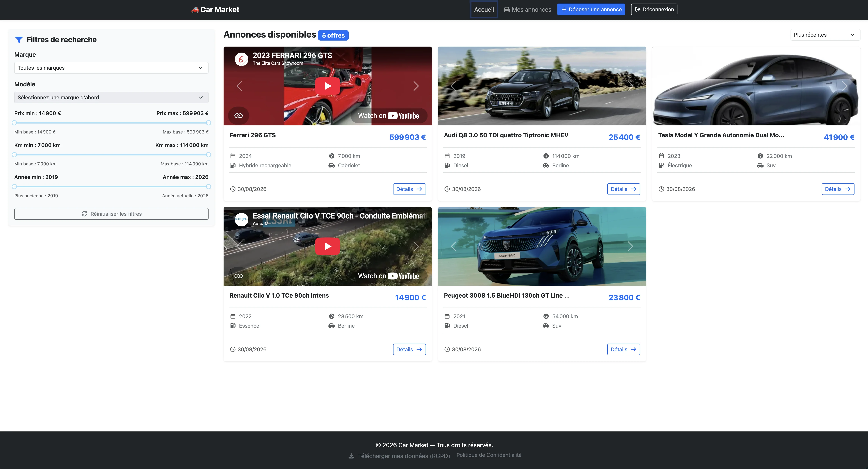The height and width of the screenshot is (469, 868).
Task: Copy link icon on Ferrari video
Action: pyautogui.click(x=239, y=116)
